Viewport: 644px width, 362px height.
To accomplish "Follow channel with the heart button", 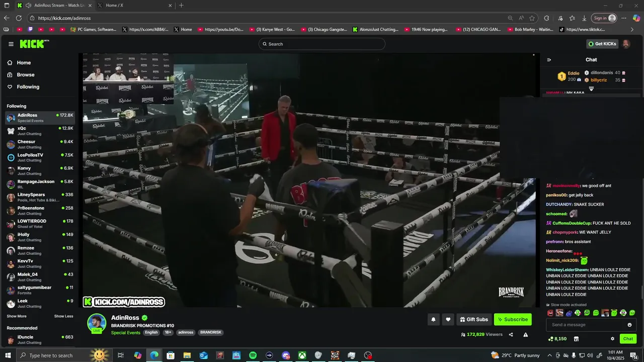I will point(448,319).
